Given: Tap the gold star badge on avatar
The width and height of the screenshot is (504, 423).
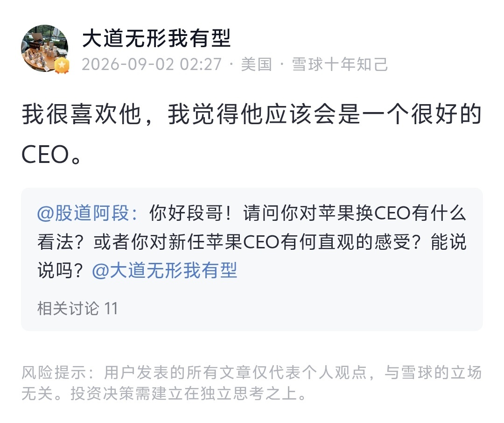Looking at the screenshot, I should (x=62, y=66).
